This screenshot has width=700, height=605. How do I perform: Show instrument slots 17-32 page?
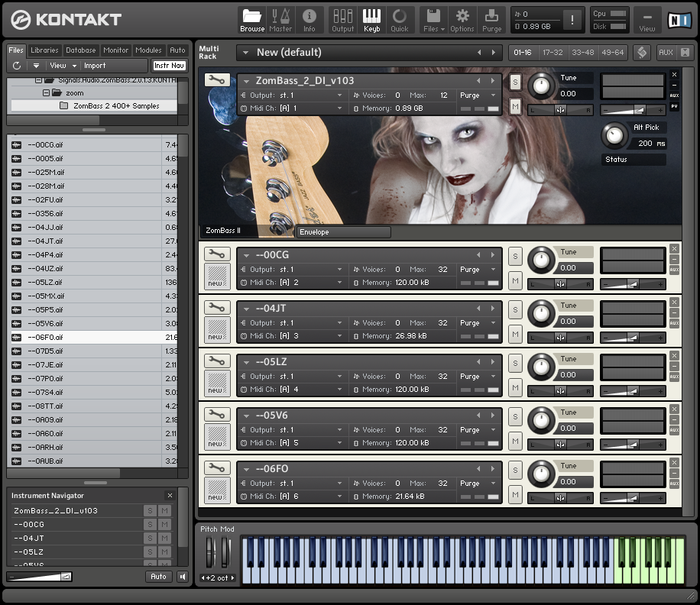(553, 52)
